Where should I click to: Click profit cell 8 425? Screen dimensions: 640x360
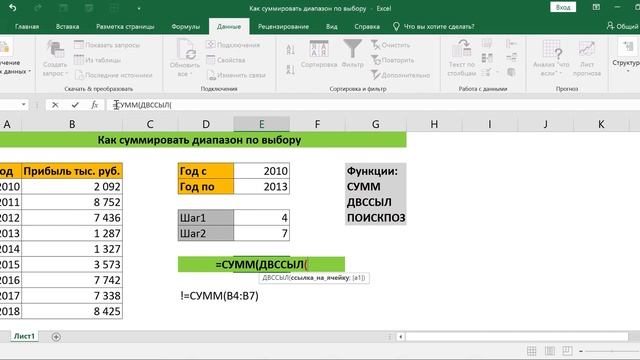(x=72, y=311)
